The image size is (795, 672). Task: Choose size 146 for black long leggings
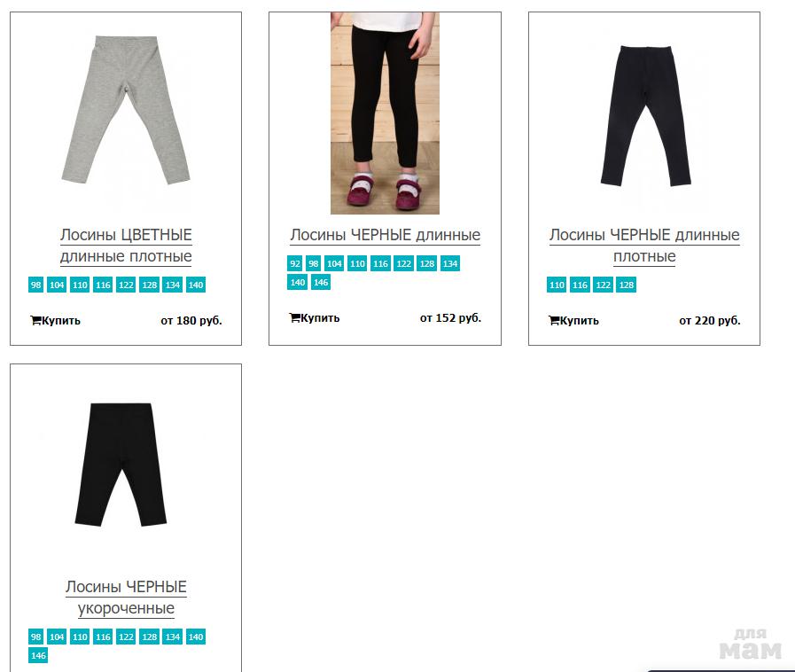coord(321,282)
